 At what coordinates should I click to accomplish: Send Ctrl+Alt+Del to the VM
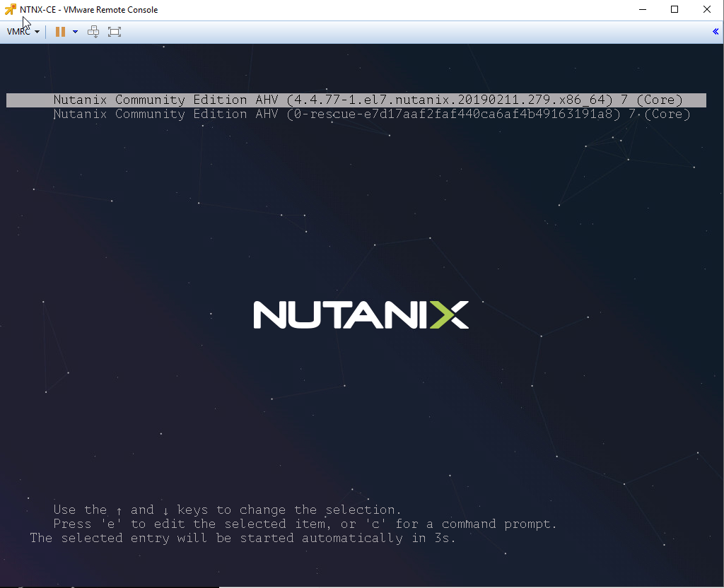[x=93, y=32]
